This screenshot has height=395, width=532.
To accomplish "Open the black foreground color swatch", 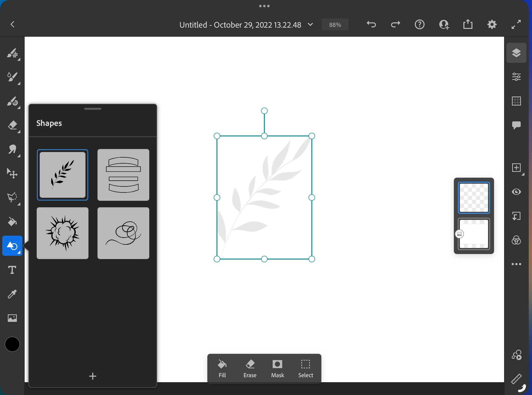I will tap(12, 344).
